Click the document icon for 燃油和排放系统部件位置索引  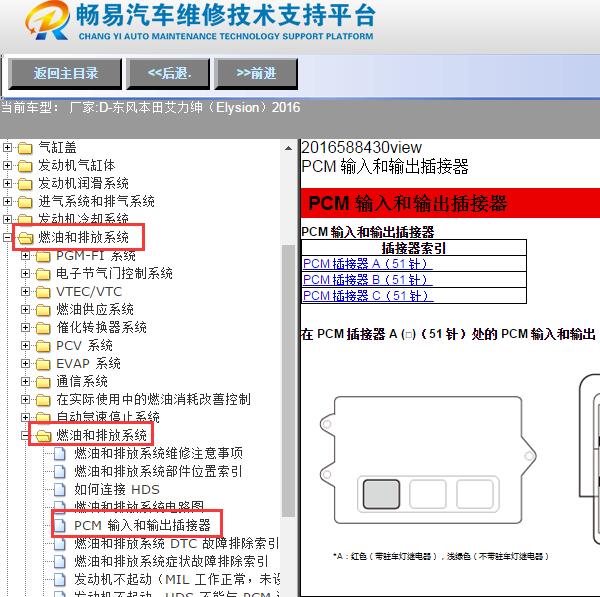point(60,471)
